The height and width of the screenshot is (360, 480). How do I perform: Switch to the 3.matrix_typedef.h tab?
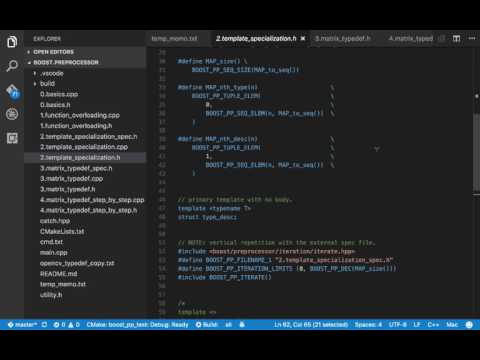[x=343, y=39]
